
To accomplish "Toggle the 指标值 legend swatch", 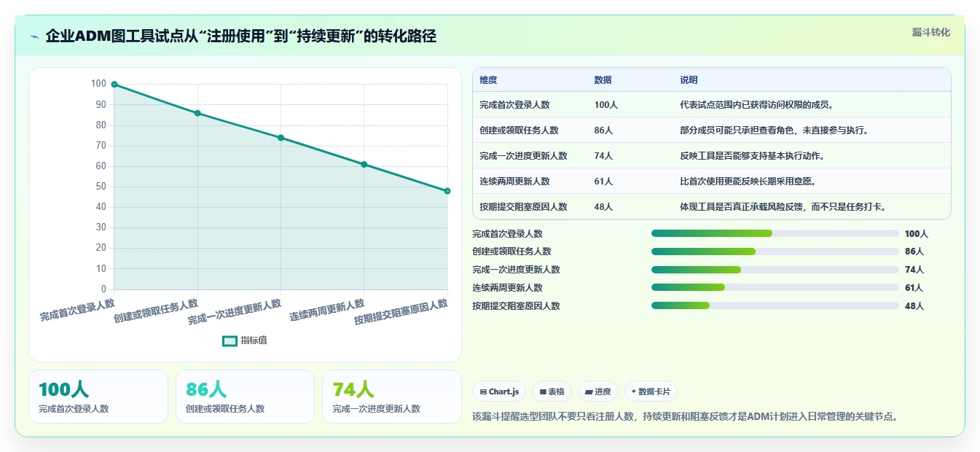I will (230, 340).
